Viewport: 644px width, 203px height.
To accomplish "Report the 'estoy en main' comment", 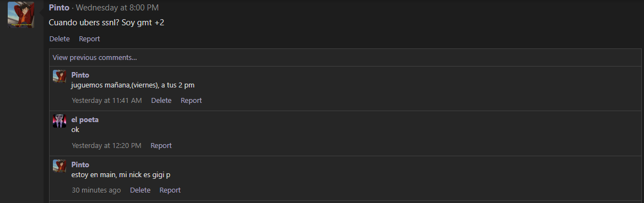I will click(x=170, y=190).
